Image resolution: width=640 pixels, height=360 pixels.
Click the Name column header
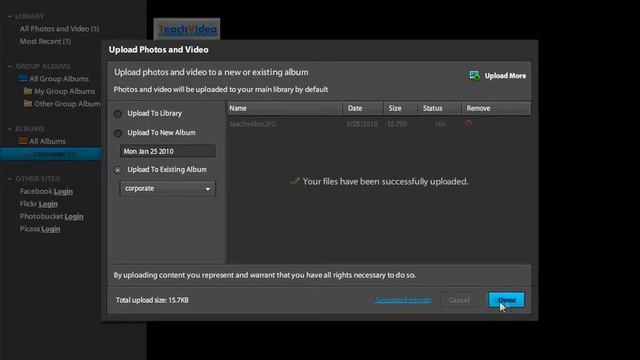point(284,108)
